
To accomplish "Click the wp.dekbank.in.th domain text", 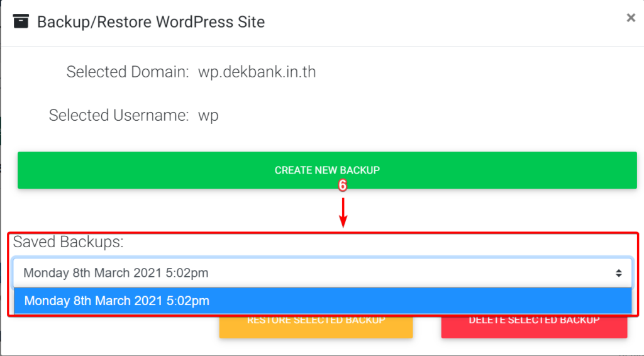I will click(257, 72).
